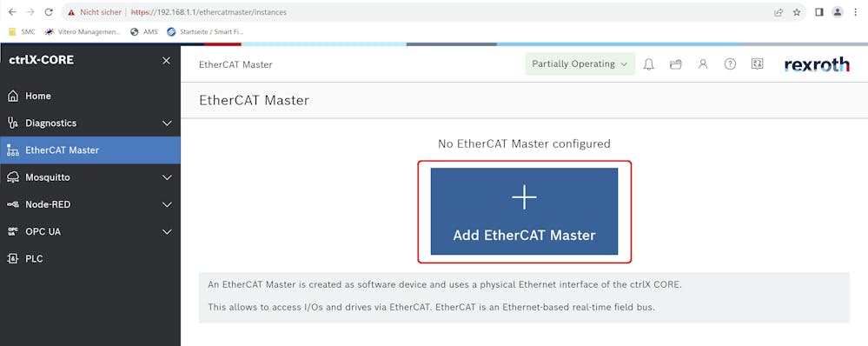The height and width of the screenshot is (346, 868).
Task: Expand the Diagnostics menu
Action: click(x=90, y=123)
